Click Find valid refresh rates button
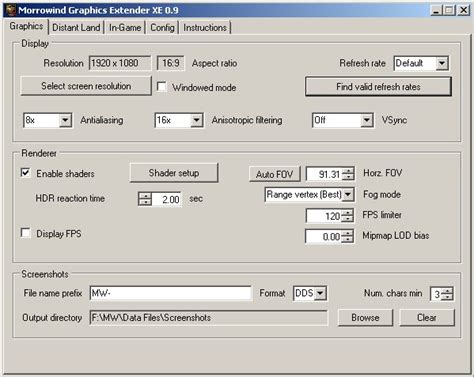 tap(378, 87)
